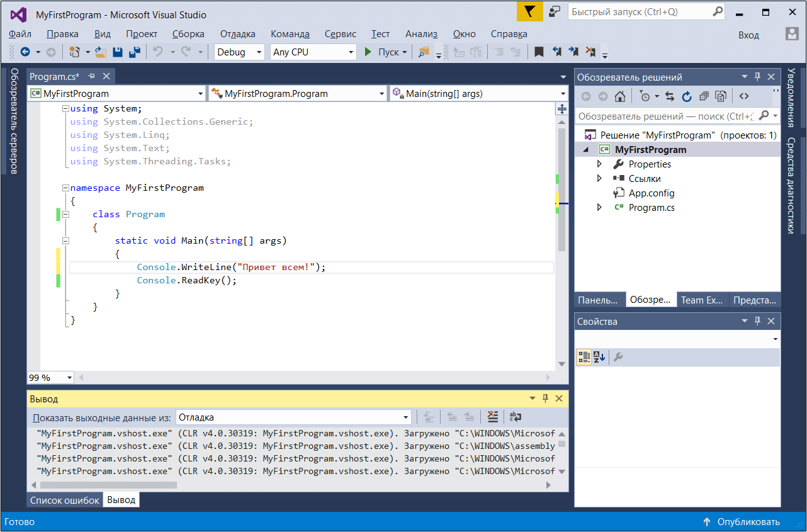The height and width of the screenshot is (532, 807).
Task: Switch to the Список ошибок tab
Action: 65,500
